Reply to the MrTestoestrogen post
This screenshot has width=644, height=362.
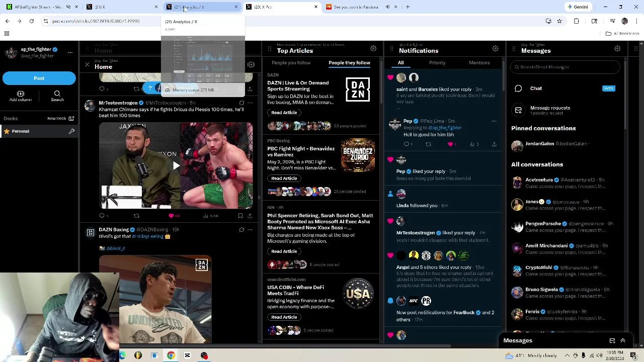tap(102, 216)
